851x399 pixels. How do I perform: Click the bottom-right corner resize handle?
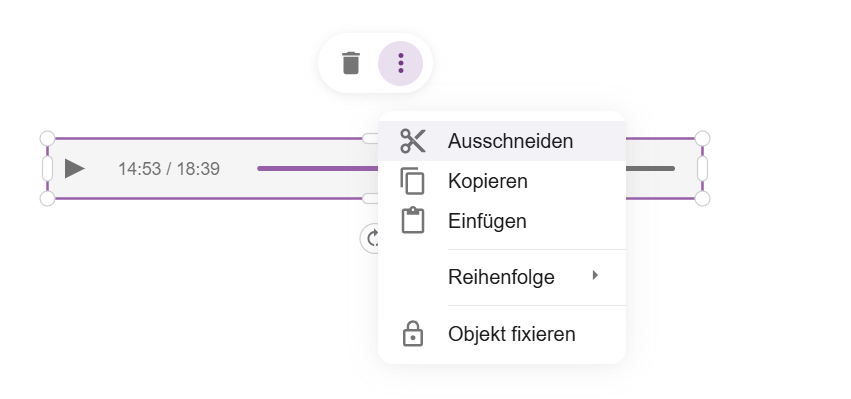click(x=702, y=199)
